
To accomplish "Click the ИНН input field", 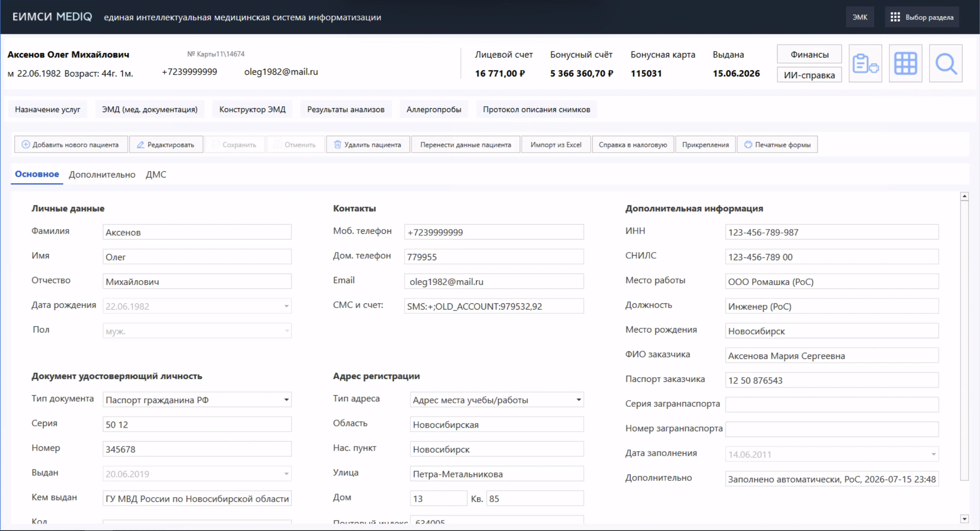I will (x=832, y=232).
